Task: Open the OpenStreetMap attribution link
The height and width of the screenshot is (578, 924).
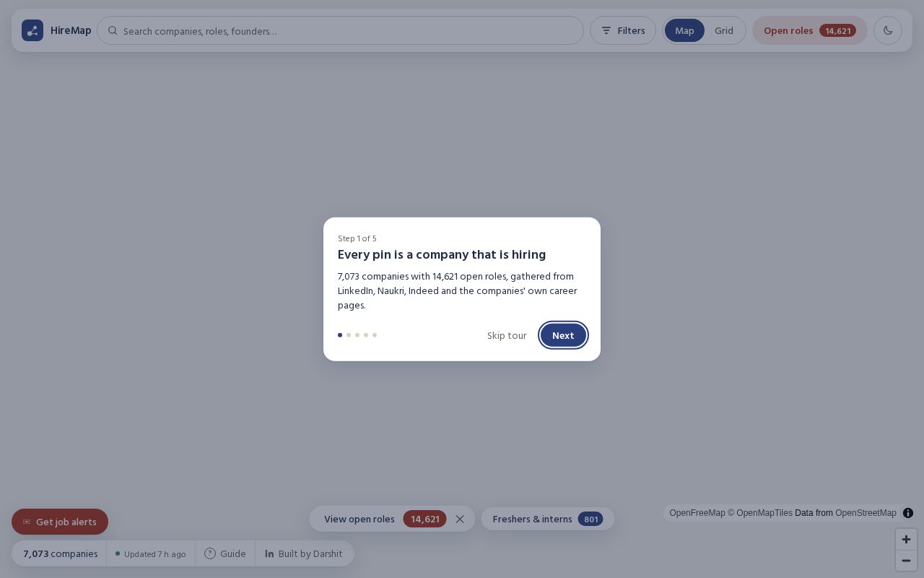Action: pos(866,513)
